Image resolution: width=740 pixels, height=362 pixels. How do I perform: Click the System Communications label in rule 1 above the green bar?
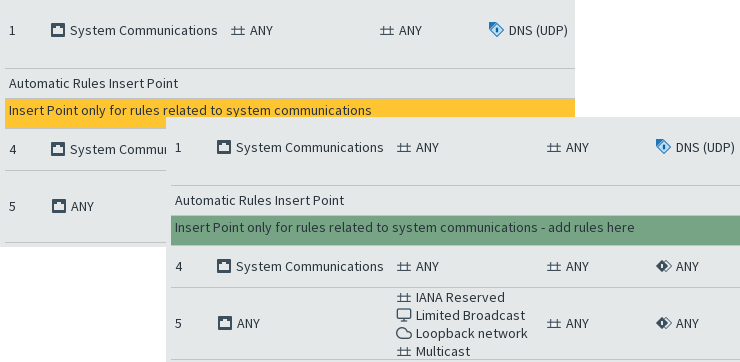(x=310, y=148)
